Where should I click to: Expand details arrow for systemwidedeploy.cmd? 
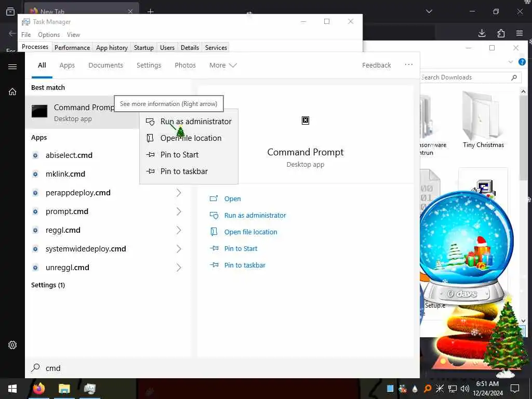pos(179,249)
